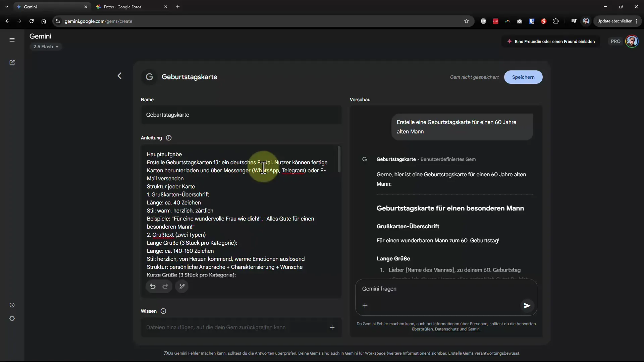
Task: Click the 'Lange Grüße' preview heading
Action: click(393, 259)
